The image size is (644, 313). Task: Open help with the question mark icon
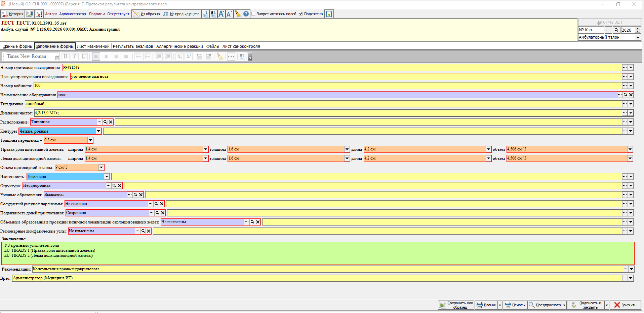point(246,14)
